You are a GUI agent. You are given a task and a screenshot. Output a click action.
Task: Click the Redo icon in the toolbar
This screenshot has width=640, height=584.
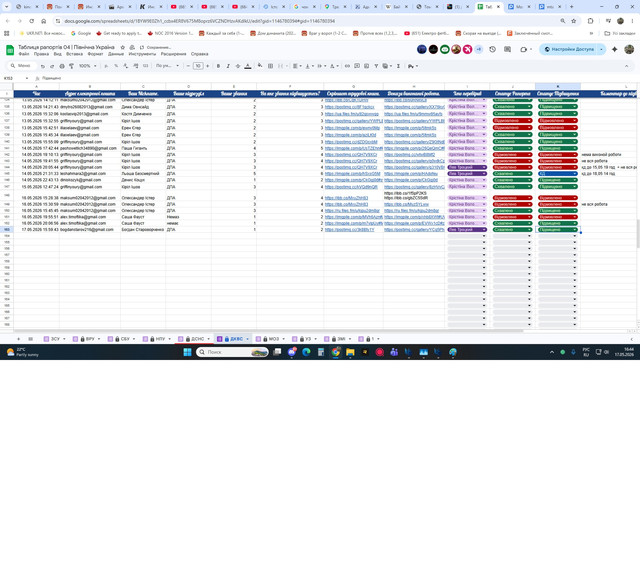click(x=52, y=66)
